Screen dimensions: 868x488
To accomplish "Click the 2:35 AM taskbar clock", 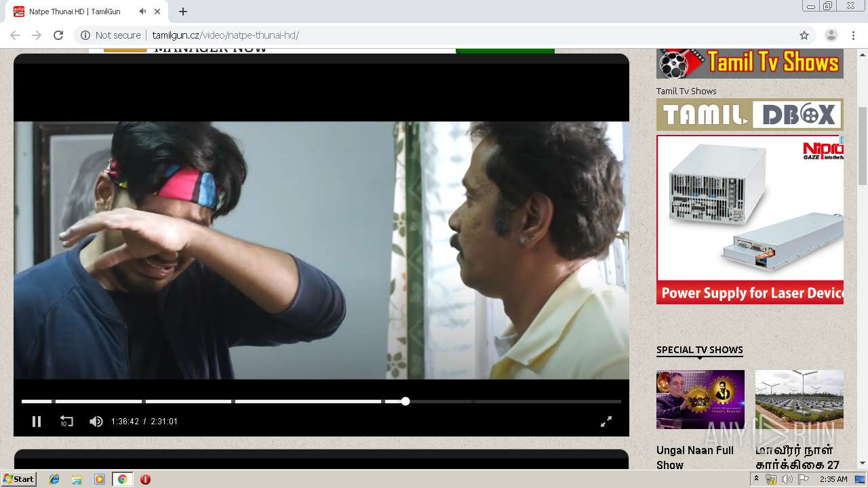I will click(x=833, y=479).
